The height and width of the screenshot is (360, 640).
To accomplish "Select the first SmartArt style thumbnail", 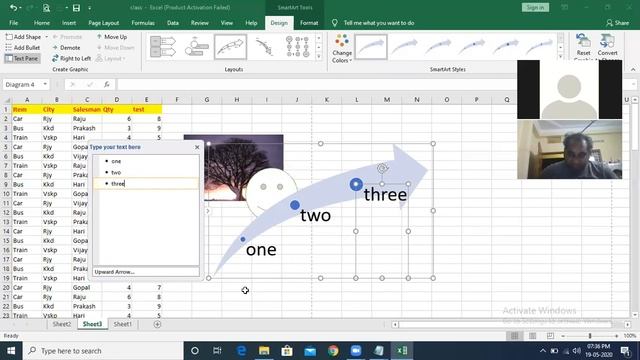I will [x=371, y=47].
